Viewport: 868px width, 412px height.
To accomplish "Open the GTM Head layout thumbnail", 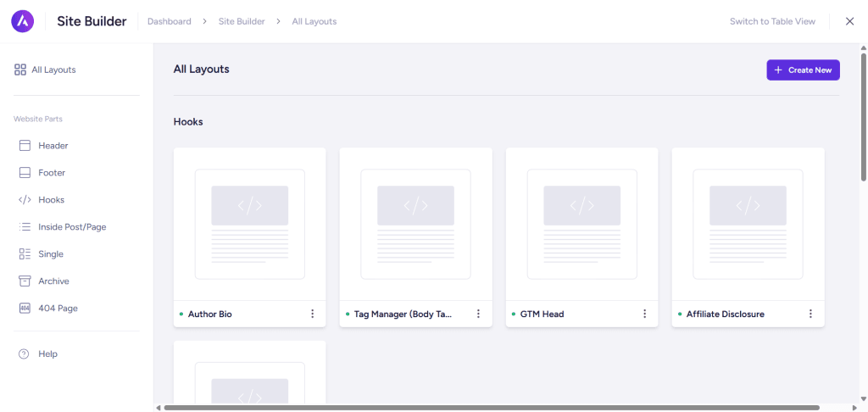I will tap(581, 224).
